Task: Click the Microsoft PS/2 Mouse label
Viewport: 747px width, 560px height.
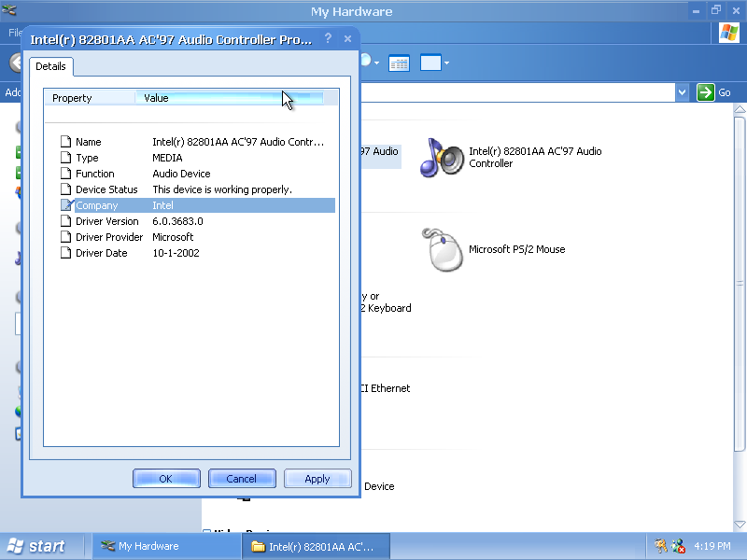Action: (517, 249)
